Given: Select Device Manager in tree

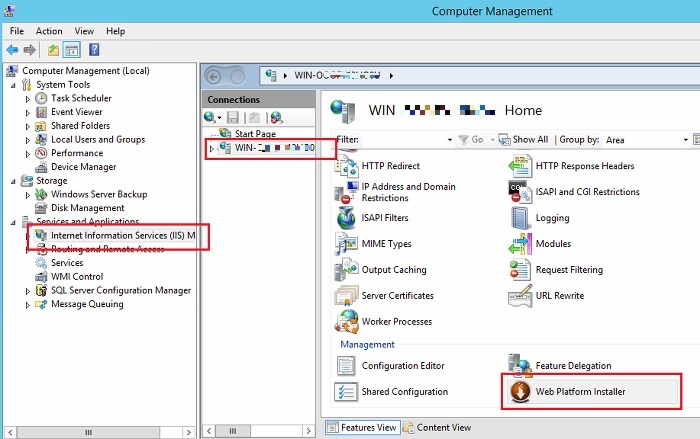Looking at the screenshot, I should coord(83,167).
